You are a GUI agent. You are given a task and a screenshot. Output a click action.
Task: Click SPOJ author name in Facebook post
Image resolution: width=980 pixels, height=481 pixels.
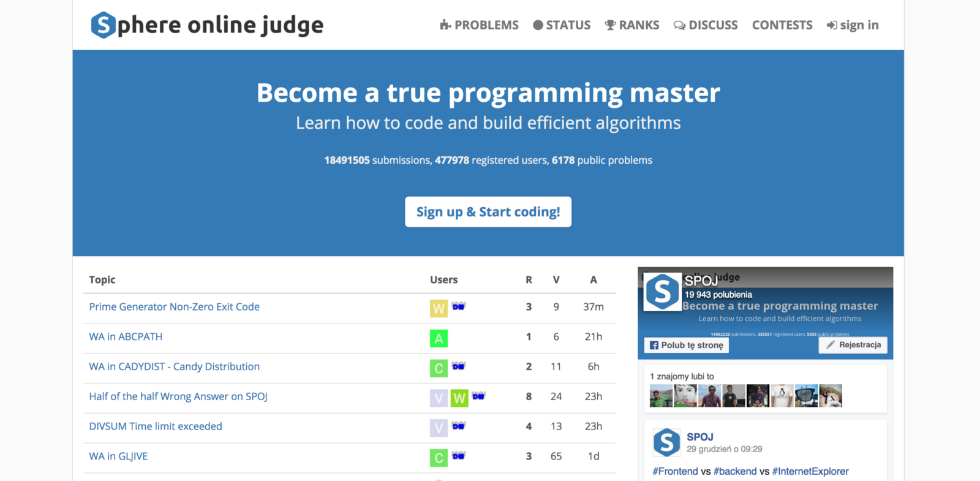pyautogui.click(x=700, y=437)
